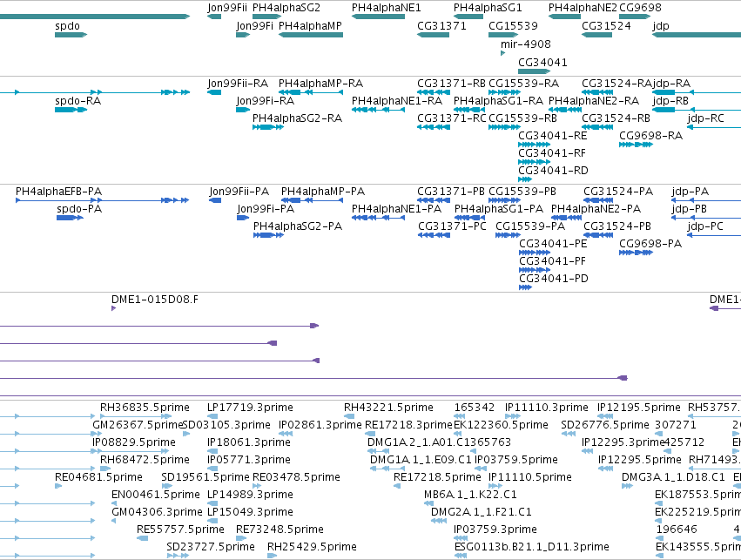
Task: Click the small purple arrow below DME1-015D08.F
Action: (x=113, y=308)
